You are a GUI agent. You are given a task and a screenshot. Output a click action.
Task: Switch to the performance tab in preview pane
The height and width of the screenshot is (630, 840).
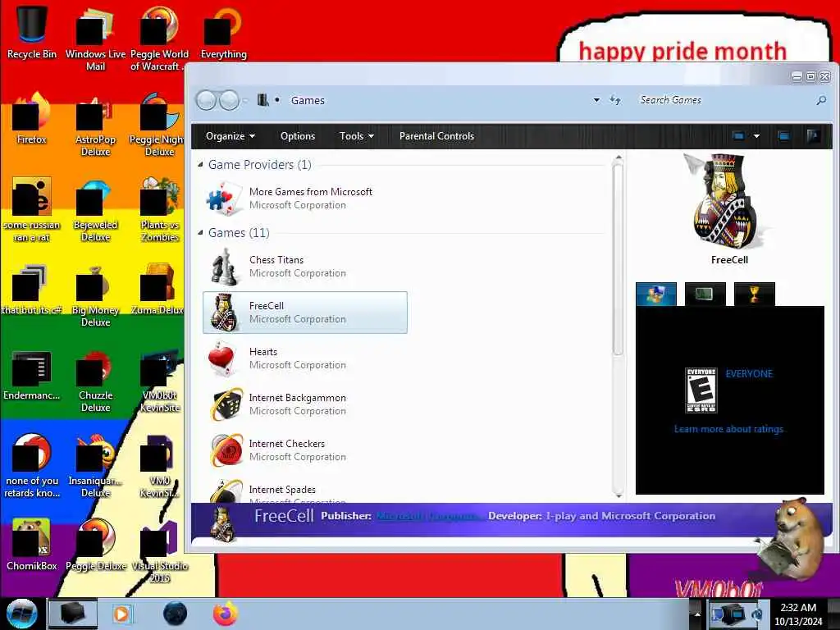(705, 294)
